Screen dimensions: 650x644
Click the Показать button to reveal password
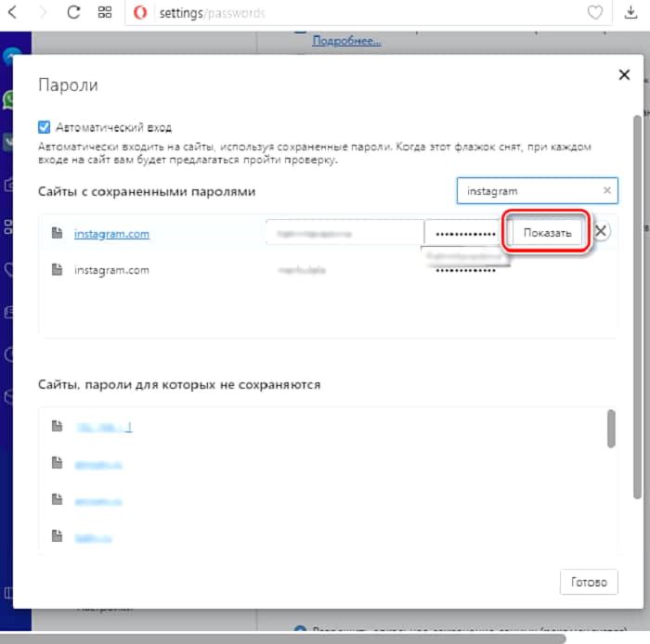[x=547, y=233]
